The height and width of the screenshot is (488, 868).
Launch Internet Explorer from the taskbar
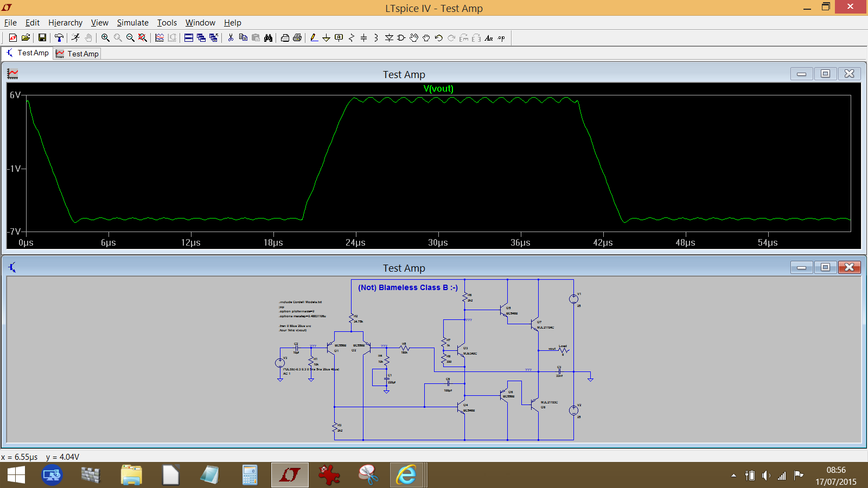tap(406, 476)
